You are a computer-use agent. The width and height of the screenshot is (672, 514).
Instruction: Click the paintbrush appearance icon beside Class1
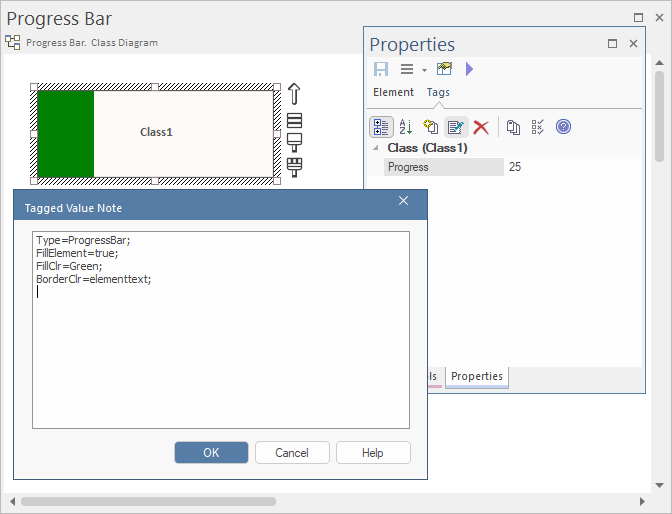294,166
